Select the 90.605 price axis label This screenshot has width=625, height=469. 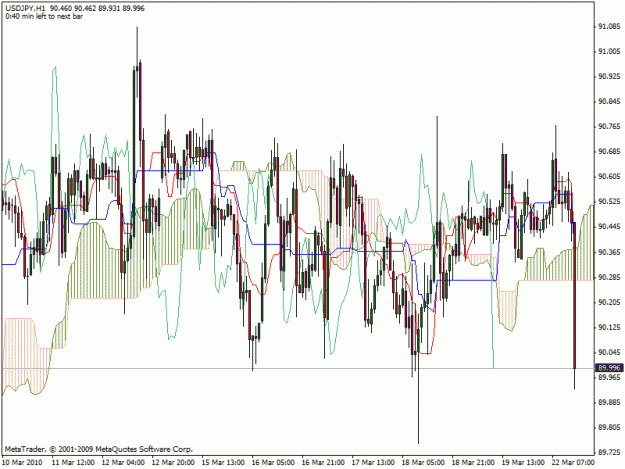pos(609,177)
